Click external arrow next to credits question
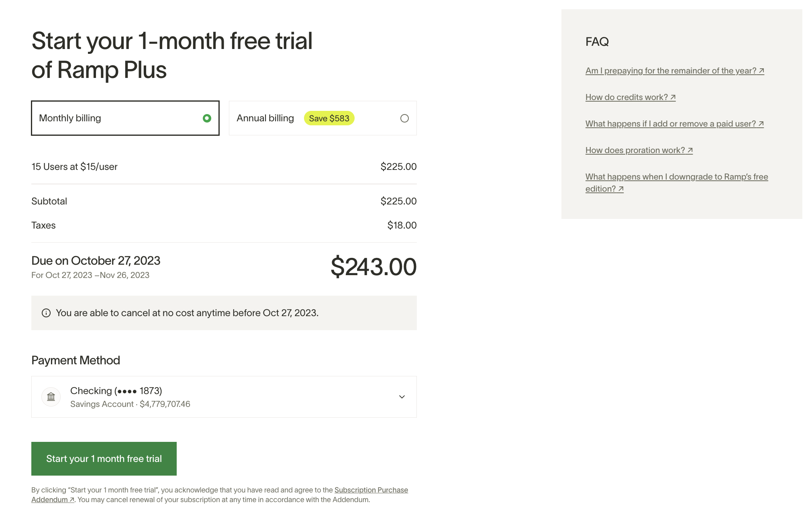The width and height of the screenshot is (812, 523). [673, 97]
